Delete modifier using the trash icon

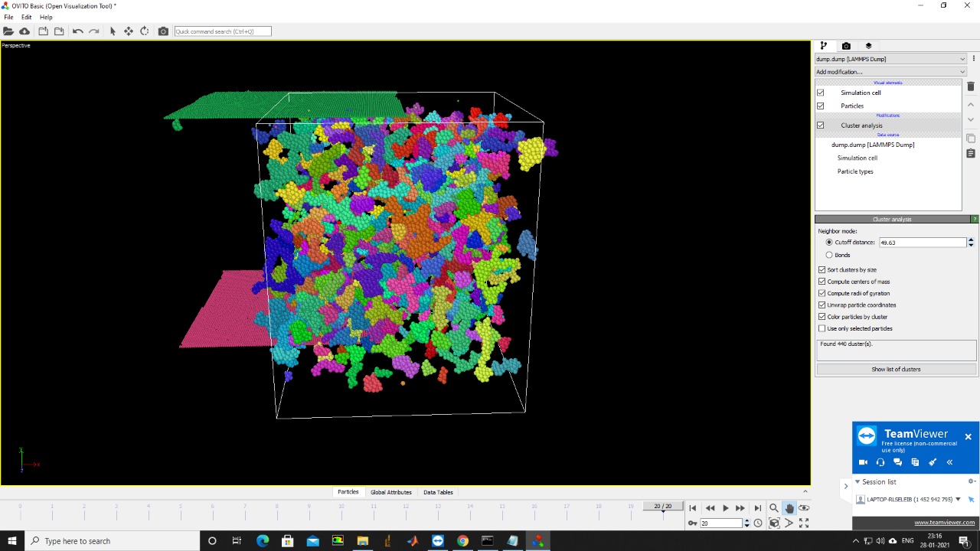click(x=971, y=86)
